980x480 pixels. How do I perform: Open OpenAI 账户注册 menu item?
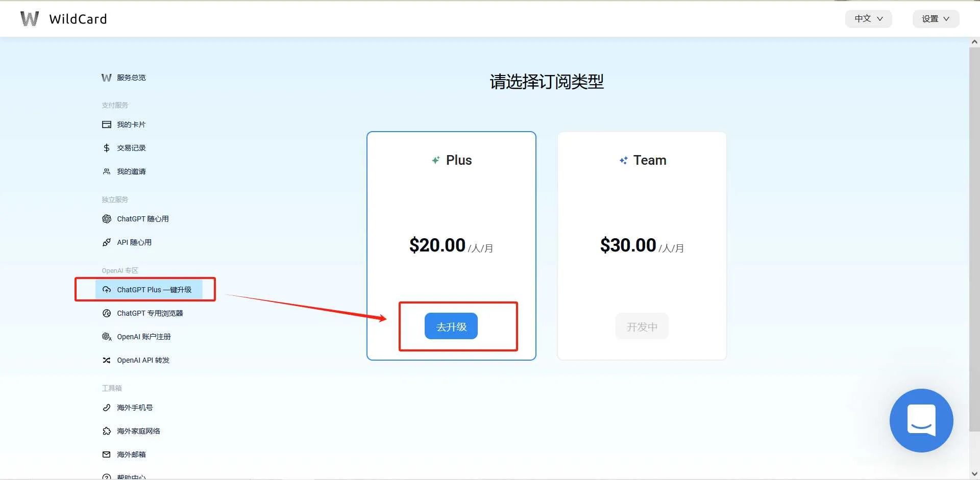point(144,337)
